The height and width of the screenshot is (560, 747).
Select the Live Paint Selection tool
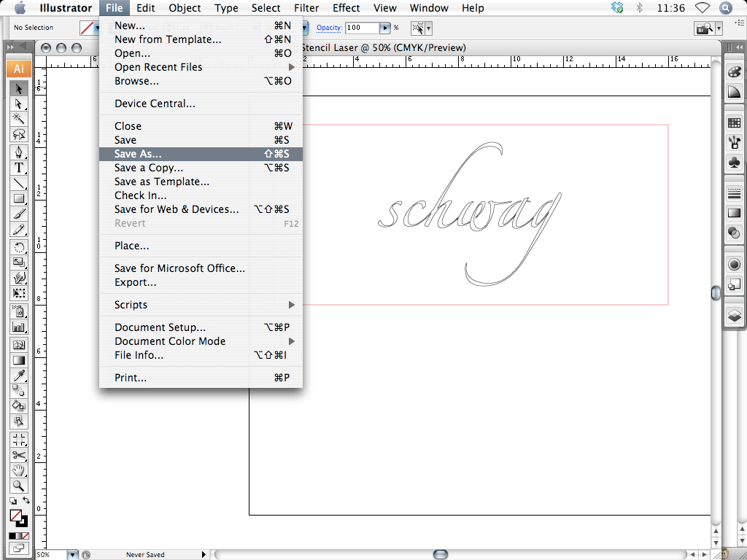18,421
